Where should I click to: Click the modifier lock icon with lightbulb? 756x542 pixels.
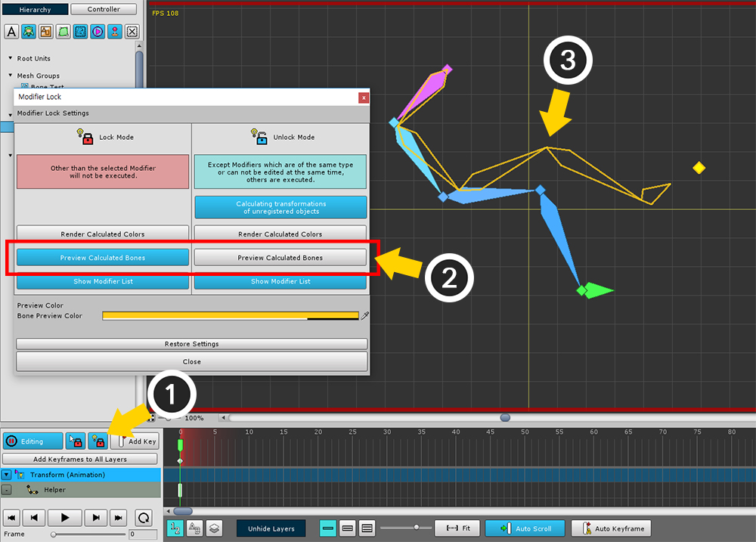point(97,441)
